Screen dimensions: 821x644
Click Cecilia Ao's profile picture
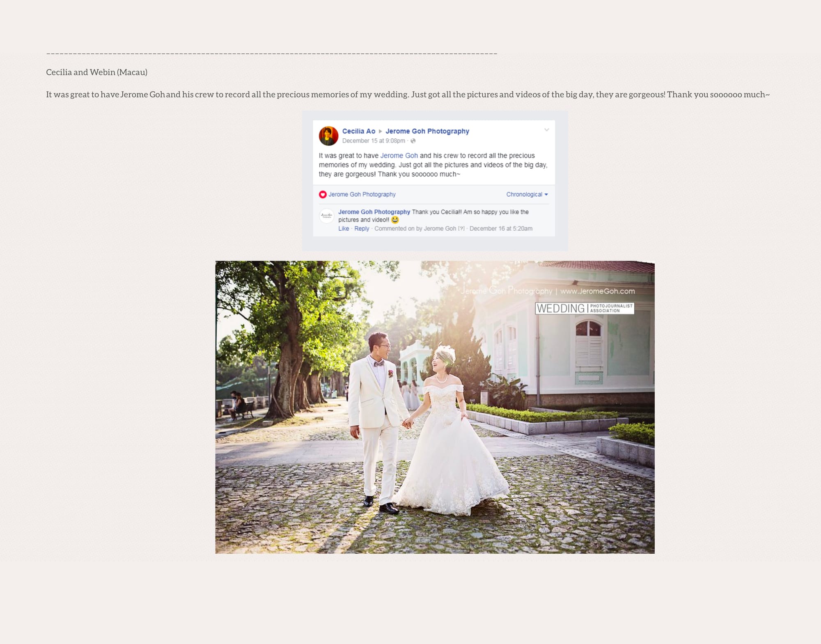coord(328,136)
